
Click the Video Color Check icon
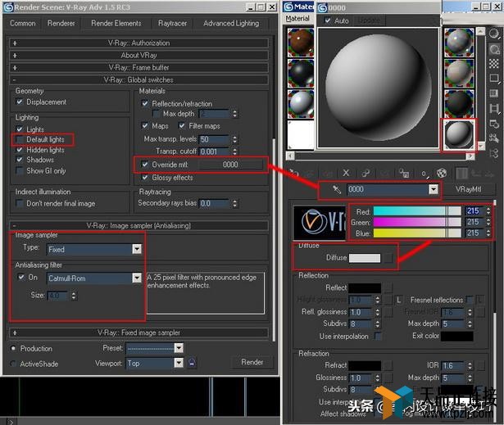point(494,93)
